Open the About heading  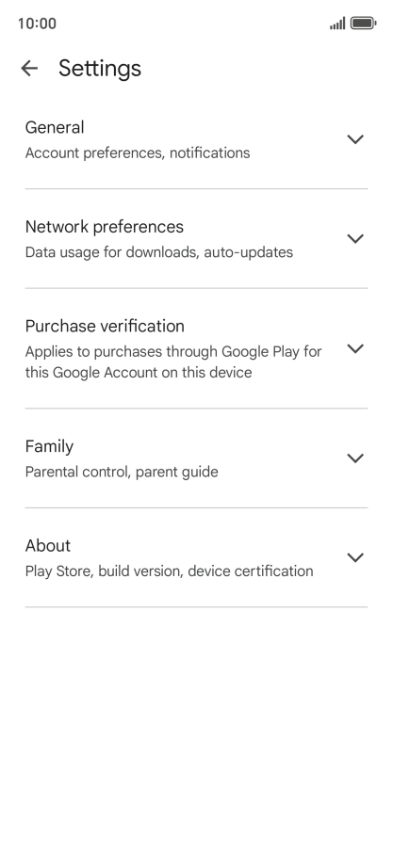coord(48,546)
